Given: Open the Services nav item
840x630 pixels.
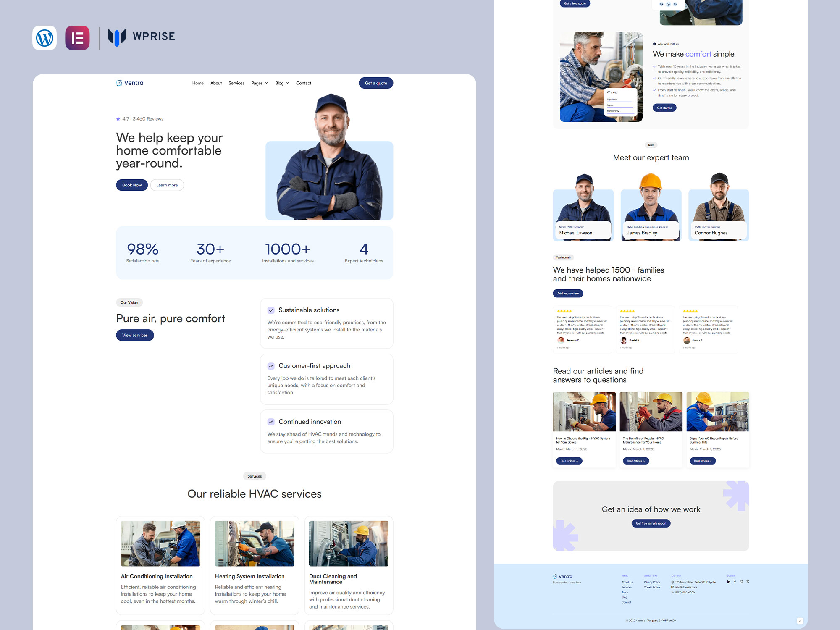Looking at the screenshot, I should pyautogui.click(x=236, y=83).
